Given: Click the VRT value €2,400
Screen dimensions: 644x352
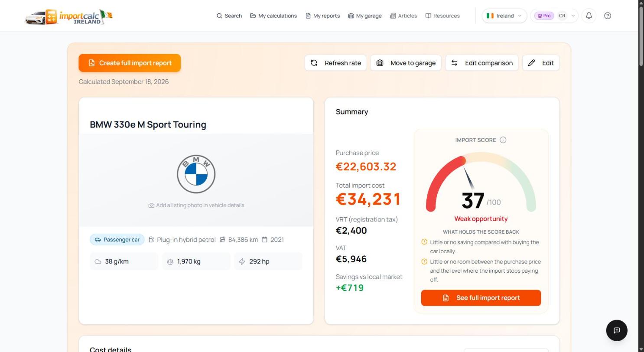Looking at the screenshot, I should click(351, 231).
